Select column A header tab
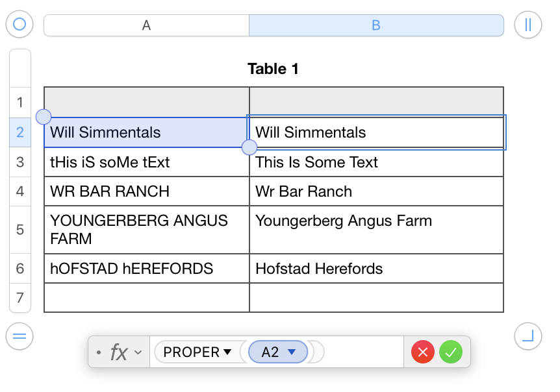 click(x=146, y=25)
